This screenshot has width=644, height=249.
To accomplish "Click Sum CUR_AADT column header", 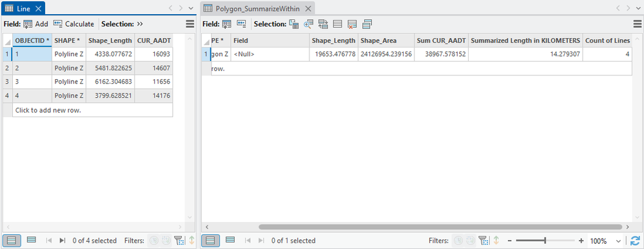I will tap(441, 41).
